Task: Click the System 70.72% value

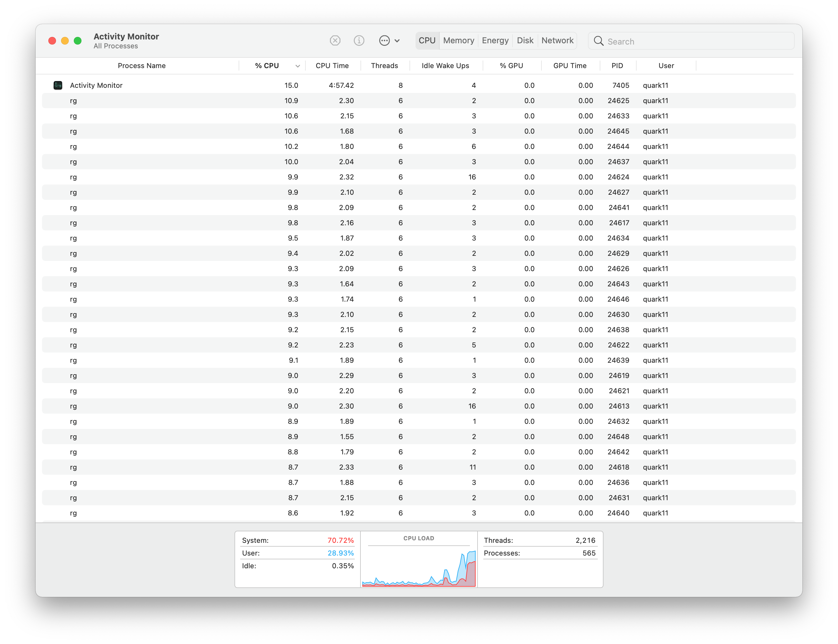Action: coord(340,540)
